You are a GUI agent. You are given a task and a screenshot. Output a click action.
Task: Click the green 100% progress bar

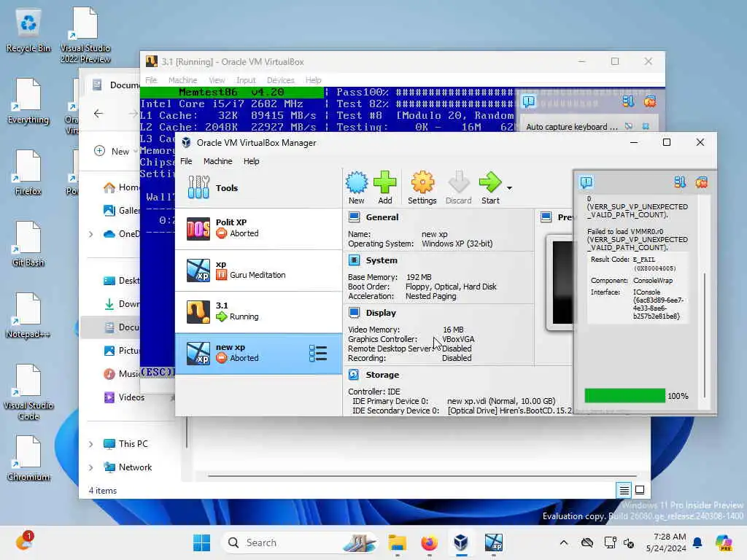(x=624, y=396)
